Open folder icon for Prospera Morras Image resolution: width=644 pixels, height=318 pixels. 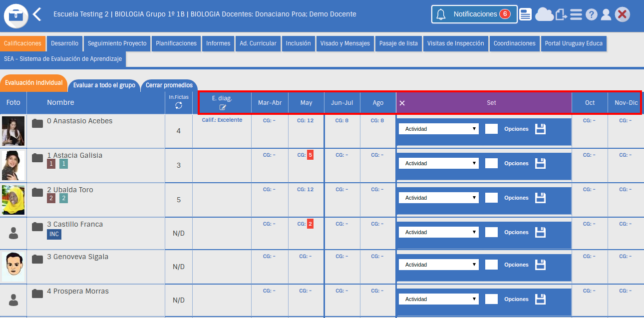click(37, 294)
